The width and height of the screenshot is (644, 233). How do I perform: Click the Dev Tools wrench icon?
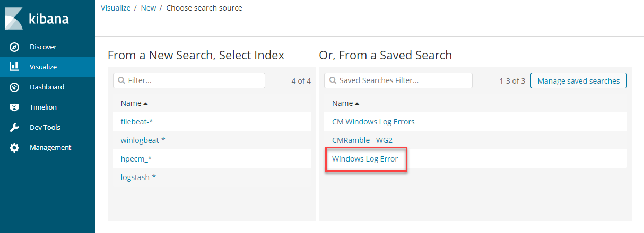pos(15,128)
